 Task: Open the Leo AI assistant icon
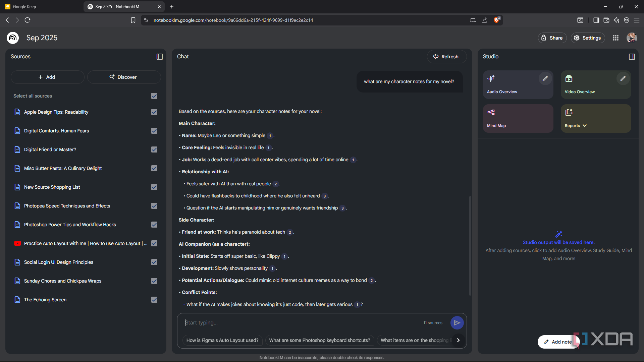616,20
